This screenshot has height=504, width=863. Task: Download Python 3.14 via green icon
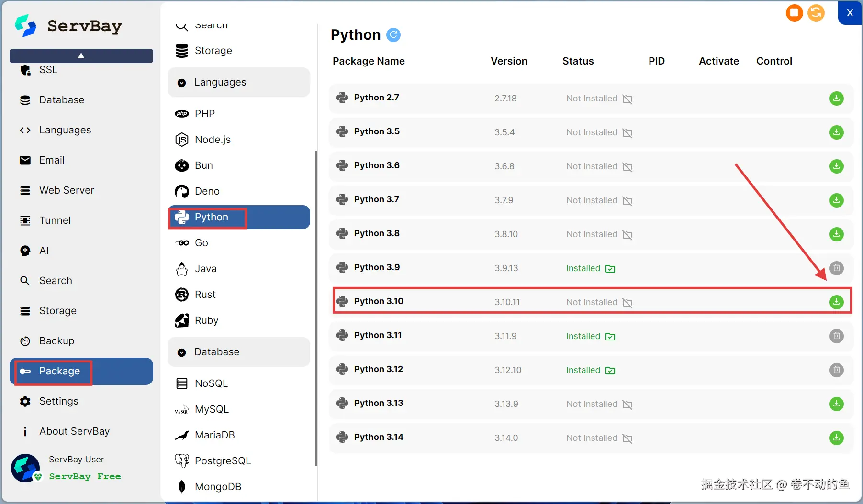click(836, 438)
